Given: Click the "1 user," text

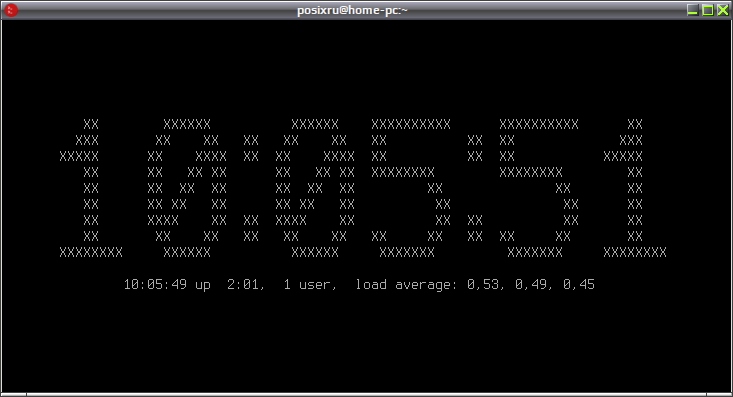Looking at the screenshot, I should (x=310, y=285).
